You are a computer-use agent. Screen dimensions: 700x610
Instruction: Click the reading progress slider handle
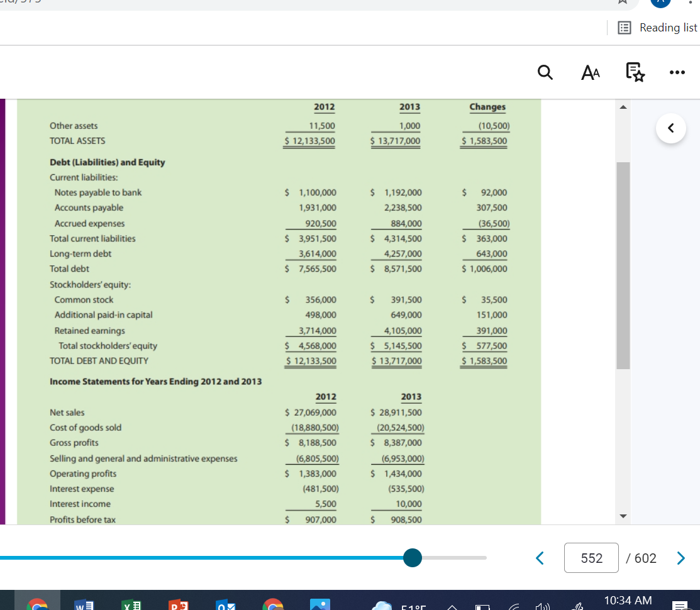point(413,558)
